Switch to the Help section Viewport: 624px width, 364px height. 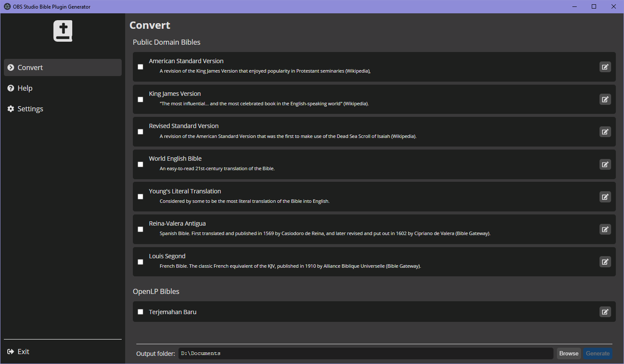pos(25,88)
